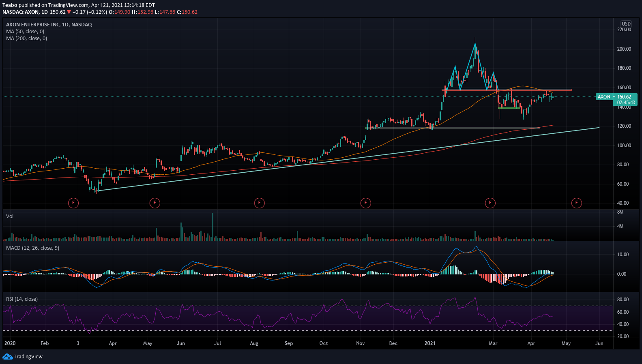This screenshot has height=364, width=642.
Task: Click the TradingView wordmark text
Action: pyautogui.click(x=28, y=357)
